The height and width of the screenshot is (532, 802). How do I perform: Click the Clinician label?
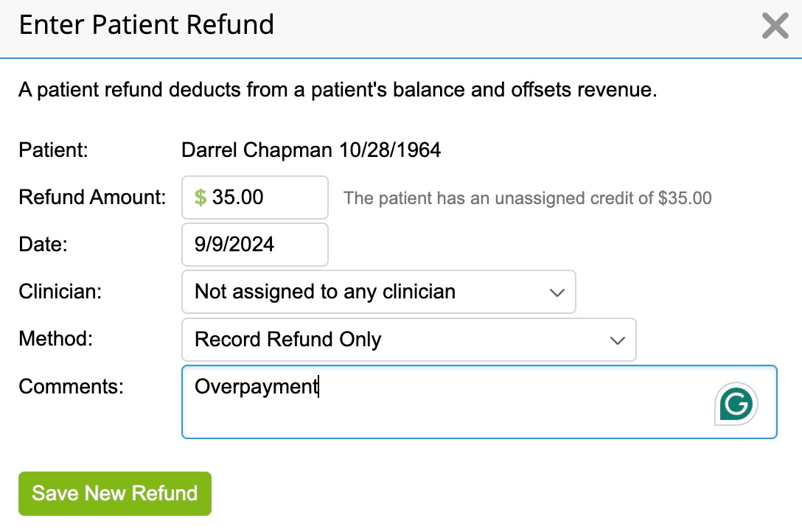click(x=60, y=292)
